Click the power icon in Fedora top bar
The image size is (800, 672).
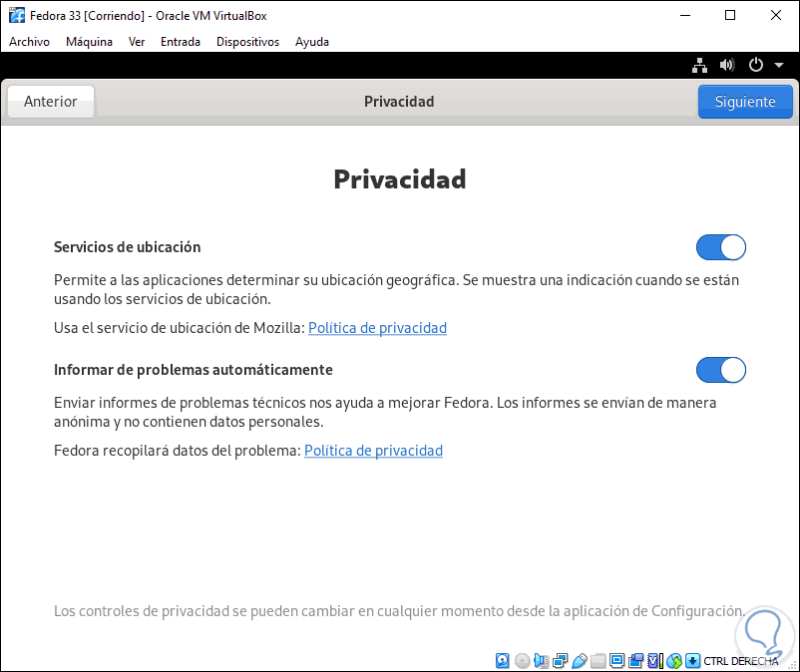pos(756,65)
